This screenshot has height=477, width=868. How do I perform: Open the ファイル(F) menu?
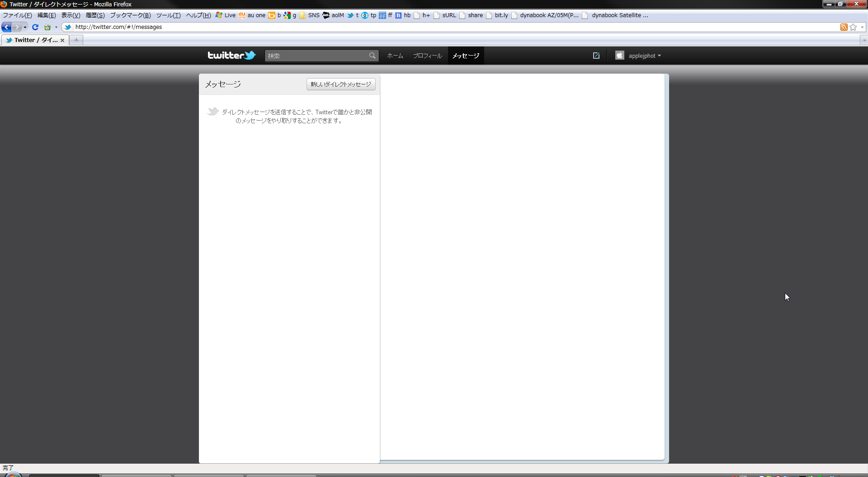(x=17, y=15)
